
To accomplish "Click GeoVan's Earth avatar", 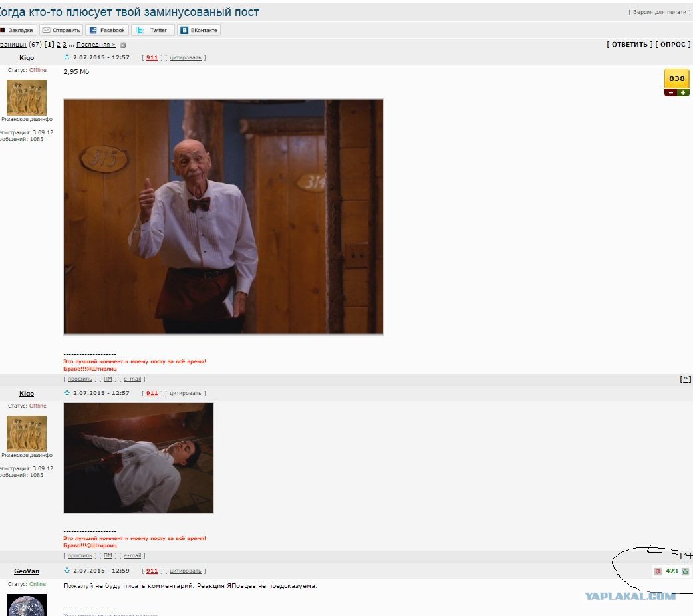I will (27, 605).
